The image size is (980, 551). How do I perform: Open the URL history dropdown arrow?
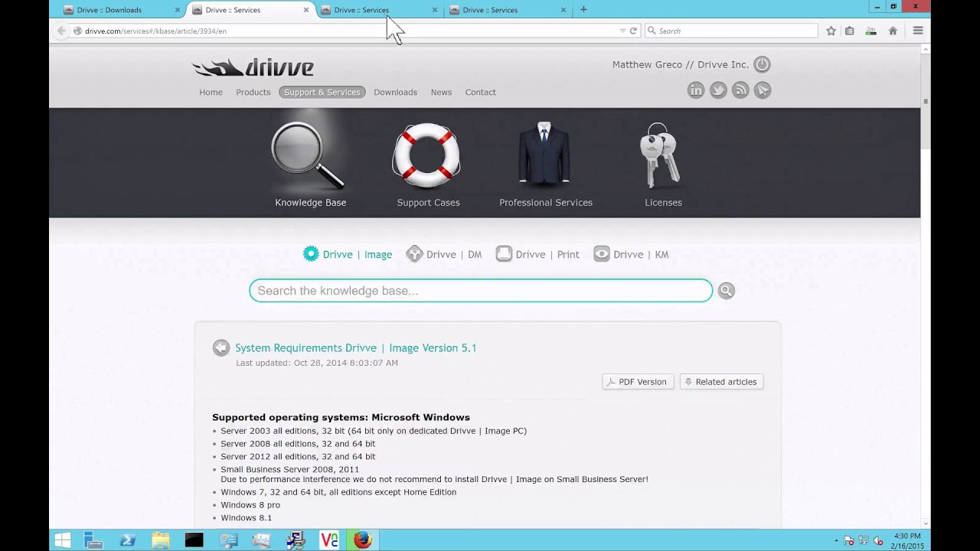coord(622,31)
